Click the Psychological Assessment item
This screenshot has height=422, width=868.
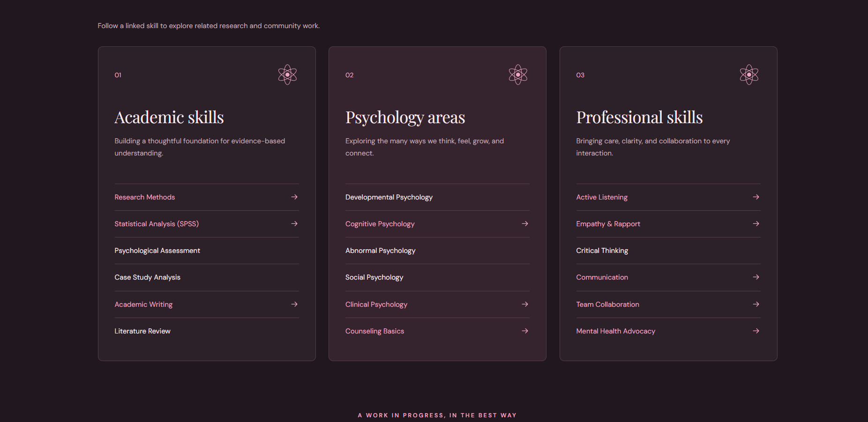[x=157, y=251]
